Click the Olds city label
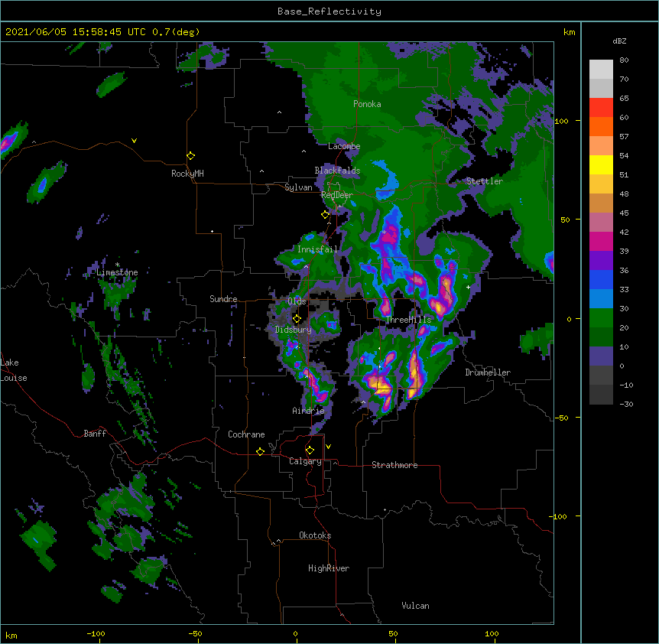This screenshot has width=659, height=644. coord(297,301)
